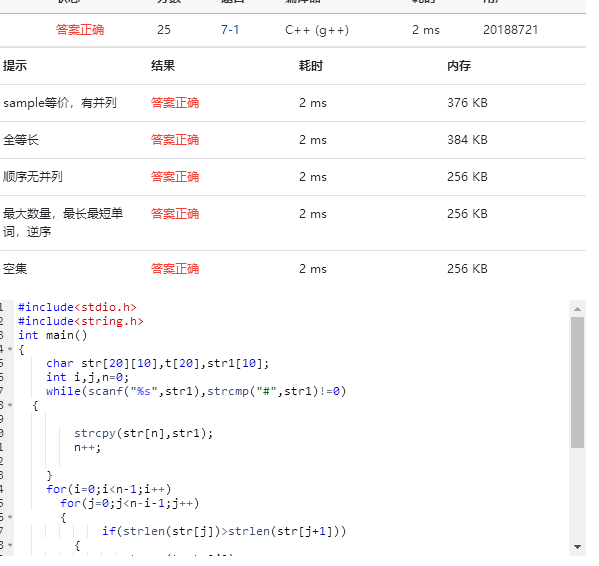Click the if(strlen(str[j])>...) code line
Screen dimensions: 599x566
(224, 531)
